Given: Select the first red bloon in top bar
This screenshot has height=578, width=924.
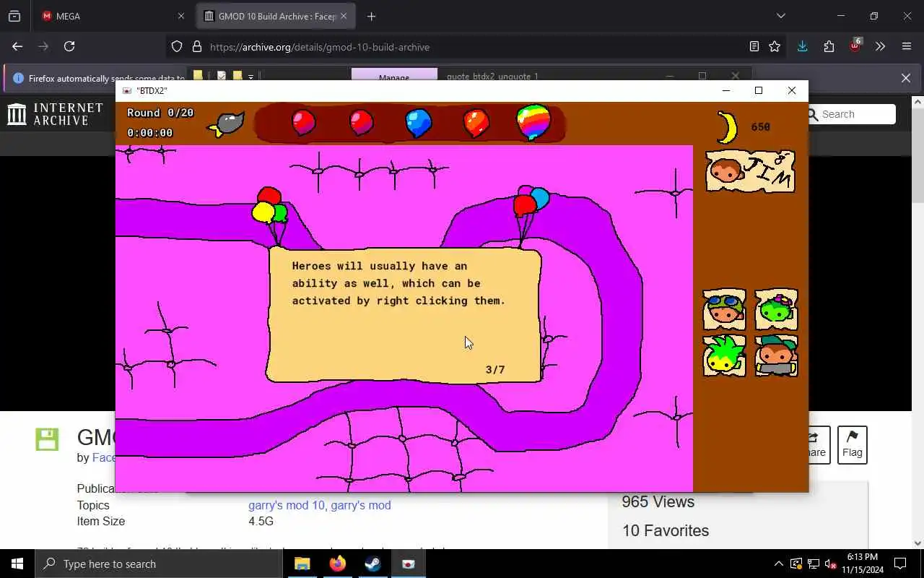Looking at the screenshot, I should [x=303, y=122].
